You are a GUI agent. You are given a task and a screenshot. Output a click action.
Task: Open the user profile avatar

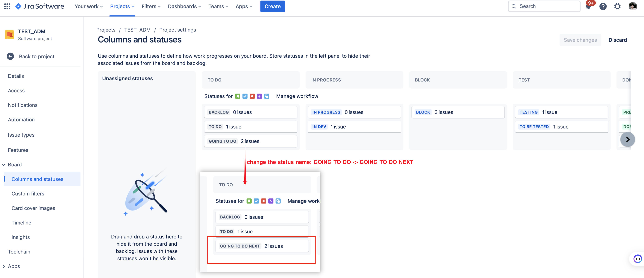coord(632,6)
